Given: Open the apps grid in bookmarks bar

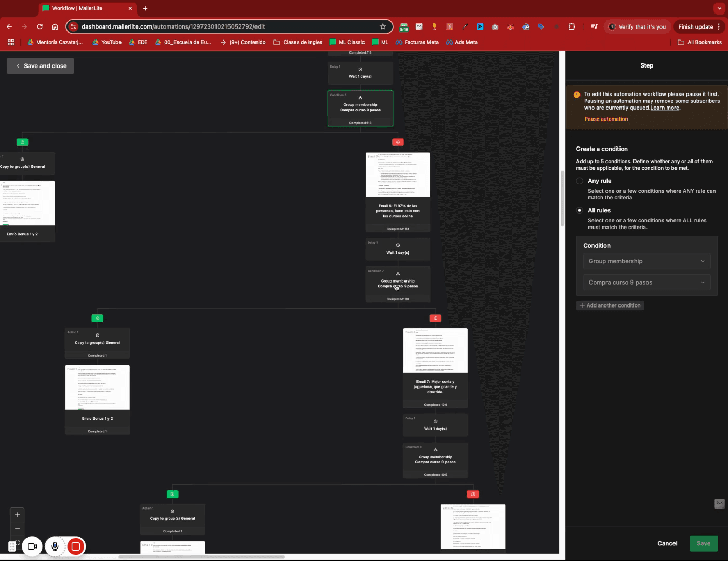Looking at the screenshot, I should 11,42.
